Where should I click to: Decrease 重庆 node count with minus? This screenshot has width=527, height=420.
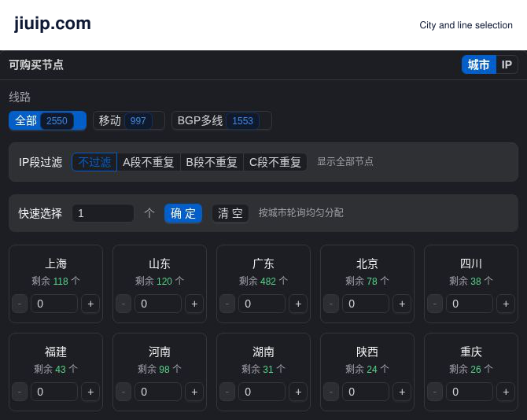click(435, 392)
